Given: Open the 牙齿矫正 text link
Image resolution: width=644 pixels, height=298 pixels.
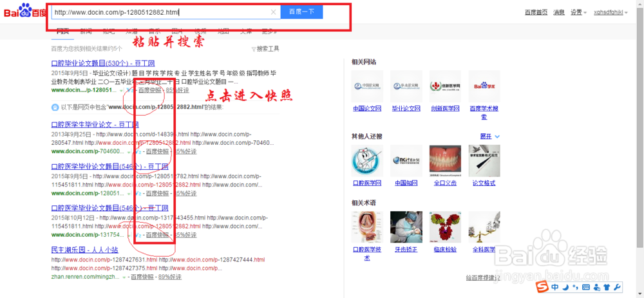Looking at the screenshot, I should click(x=406, y=250).
